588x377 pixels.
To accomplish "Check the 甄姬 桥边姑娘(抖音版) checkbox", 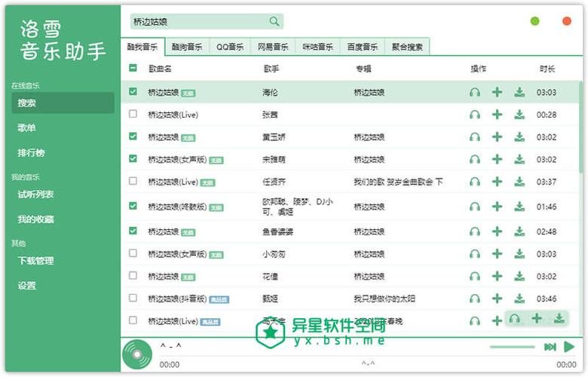I will coord(133,298).
